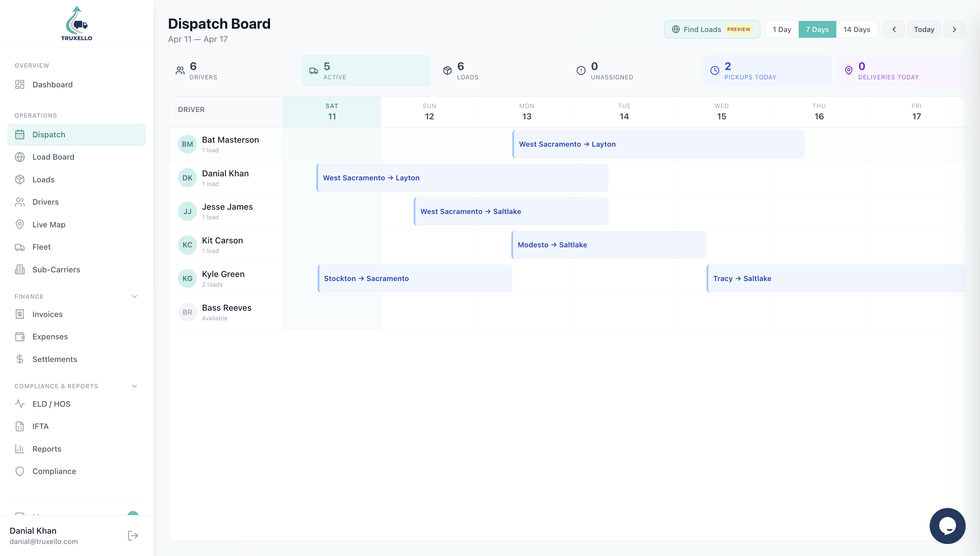Click the chat support bubble
The width and height of the screenshot is (980, 556).
(947, 526)
